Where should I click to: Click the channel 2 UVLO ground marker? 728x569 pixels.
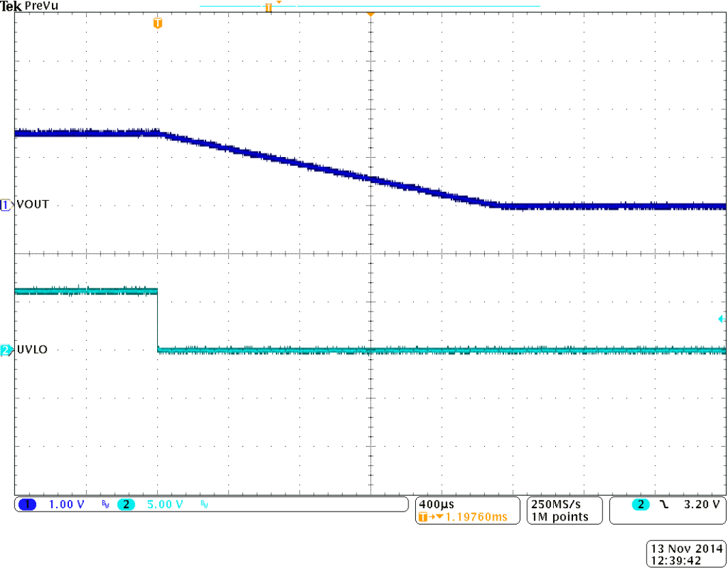[x=6, y=350]
